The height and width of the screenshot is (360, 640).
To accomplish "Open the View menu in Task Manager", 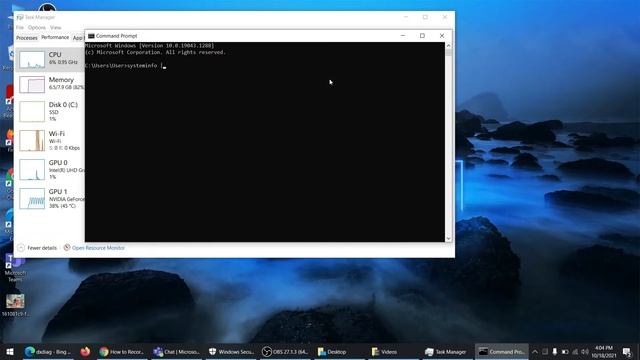I will [x=56, y=27].
